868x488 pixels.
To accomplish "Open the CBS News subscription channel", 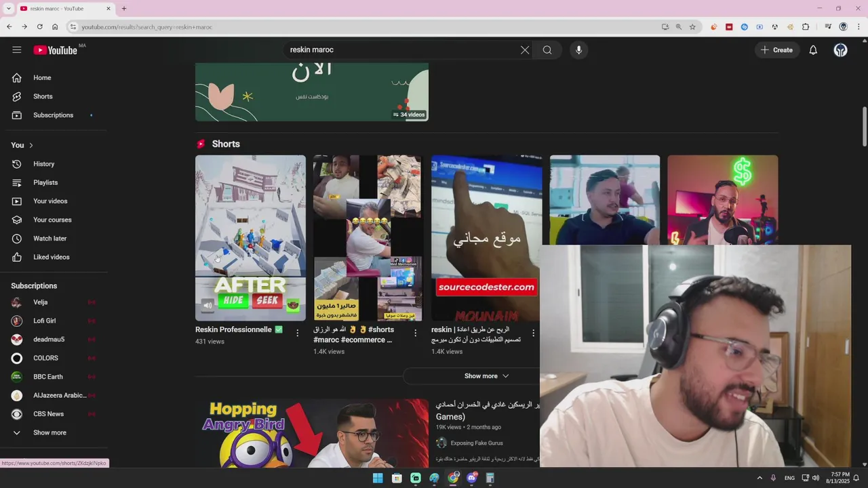I will coord(54,414).
